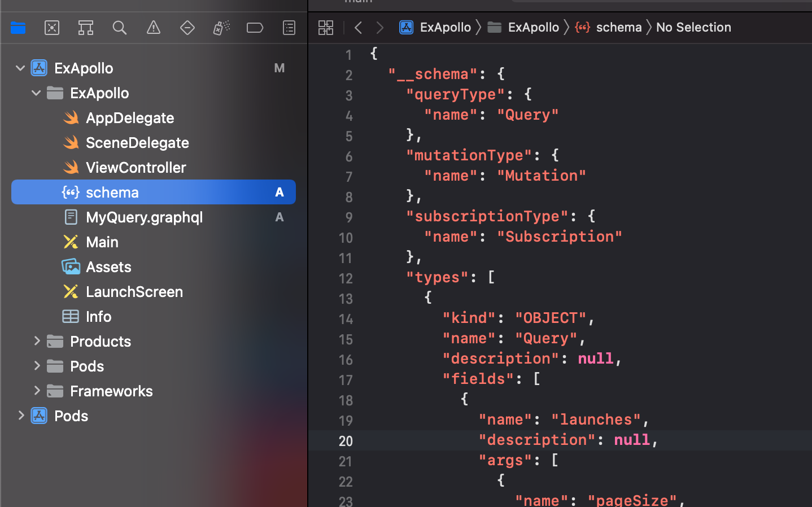The width and height of the screenshot is (812, 507).
Task: Open the Project navigator folder icon
Action: click(x=18, y=28)
